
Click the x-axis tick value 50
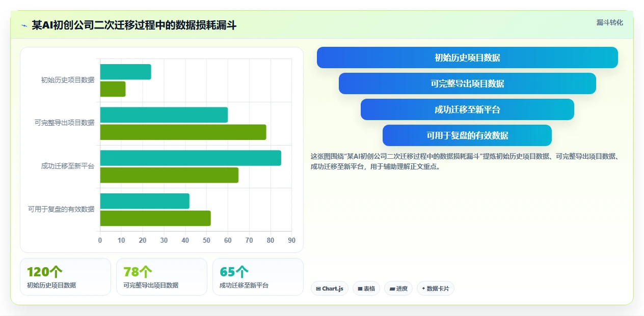206,240
